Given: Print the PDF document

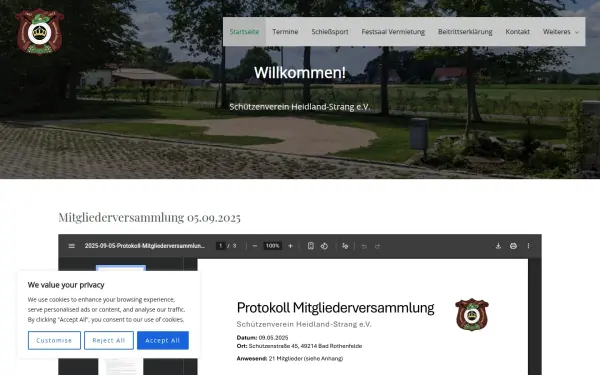Looking at the screenshot, I should coord(514,246).
